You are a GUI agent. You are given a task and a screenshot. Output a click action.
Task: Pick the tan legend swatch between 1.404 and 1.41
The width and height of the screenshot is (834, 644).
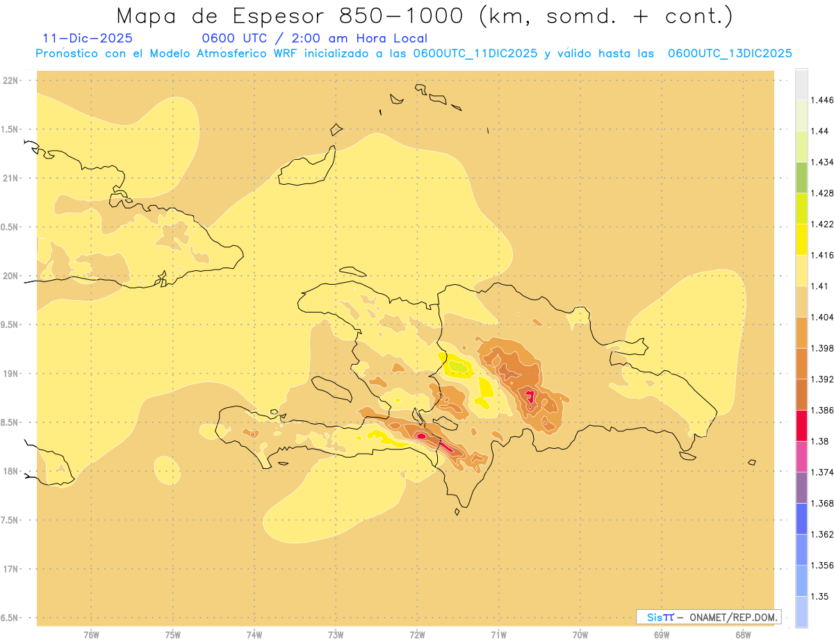click(801, 302)
